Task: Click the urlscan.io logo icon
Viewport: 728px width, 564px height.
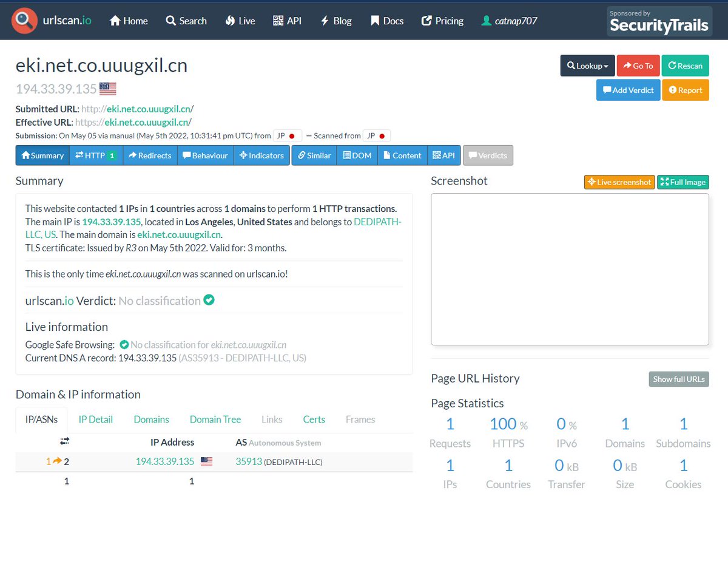Action: click(x=24, y=21)
